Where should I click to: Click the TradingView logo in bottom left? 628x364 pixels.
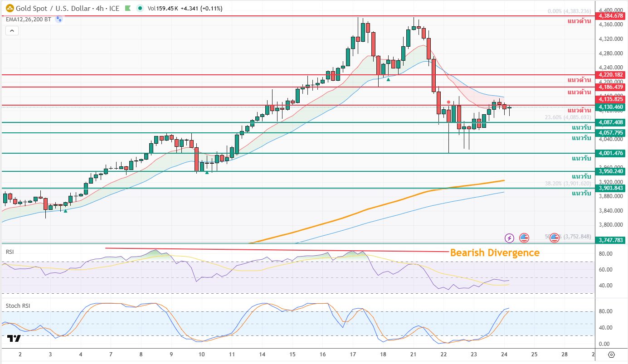pos(14,338)
